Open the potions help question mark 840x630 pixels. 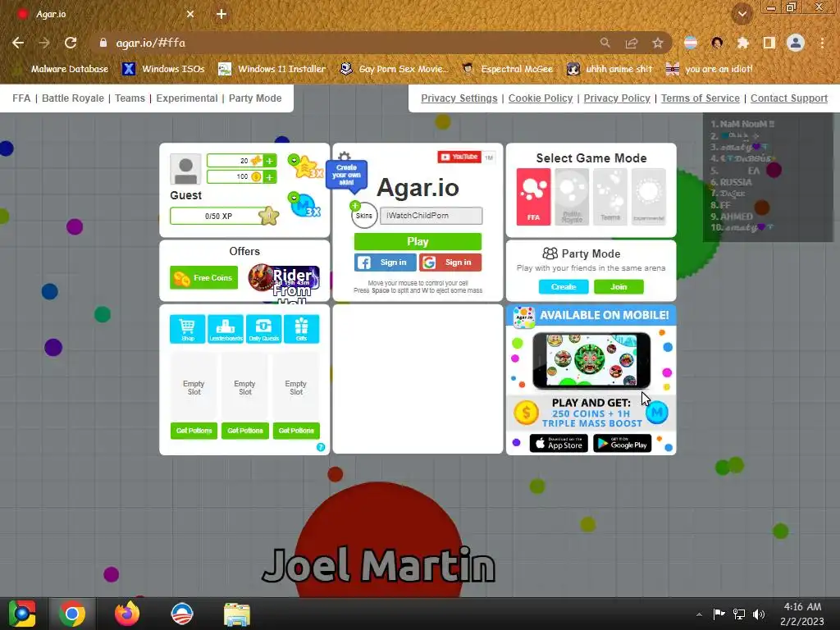pos(321,447)
